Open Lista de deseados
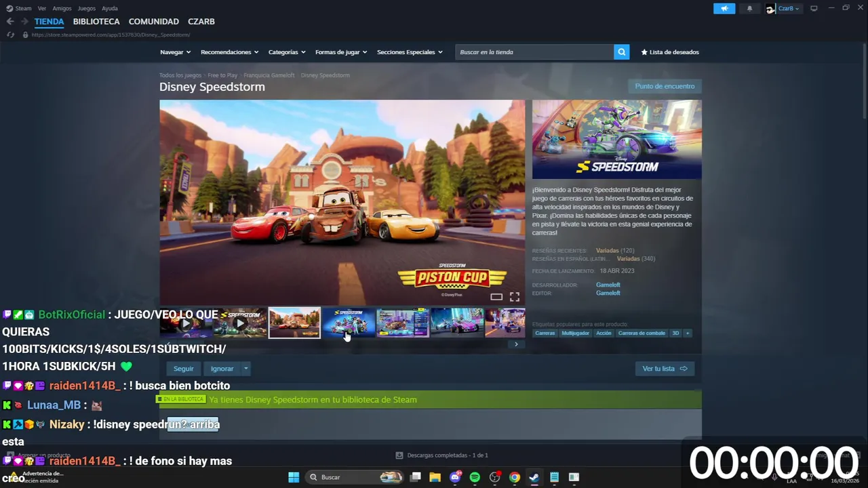The width and height of the screenshot is (868, 488). [x=670, y=52]
